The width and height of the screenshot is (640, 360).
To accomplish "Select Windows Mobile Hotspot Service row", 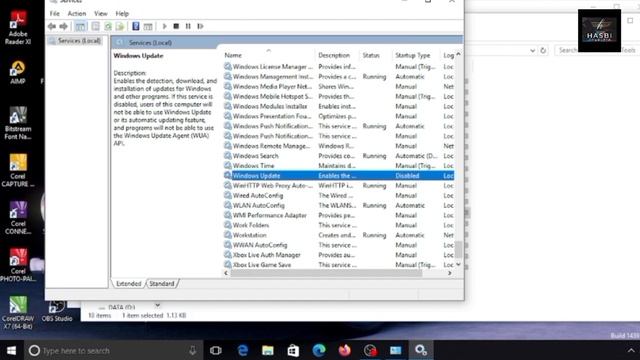I will point(339,97).
